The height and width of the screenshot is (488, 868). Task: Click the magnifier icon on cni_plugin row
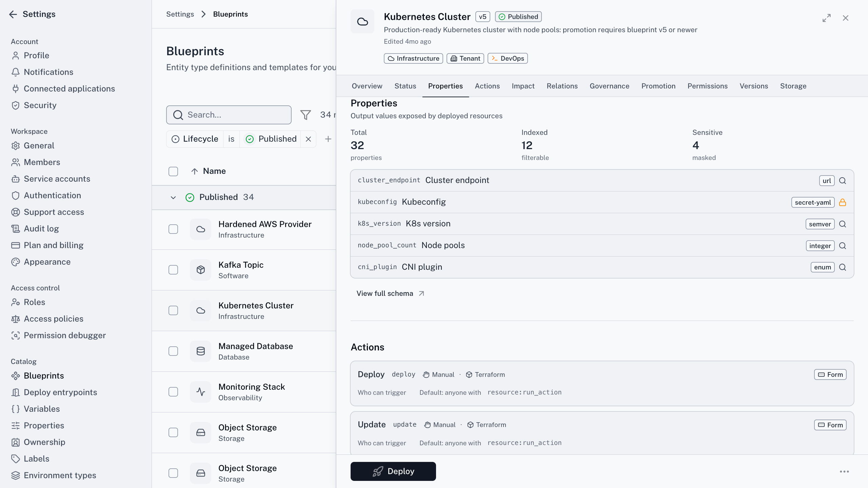point(843,267)
